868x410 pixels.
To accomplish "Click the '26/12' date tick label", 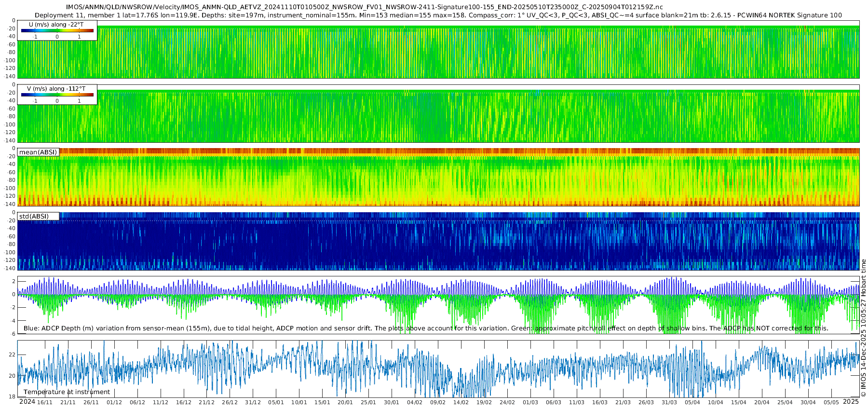I will (230, 402).
